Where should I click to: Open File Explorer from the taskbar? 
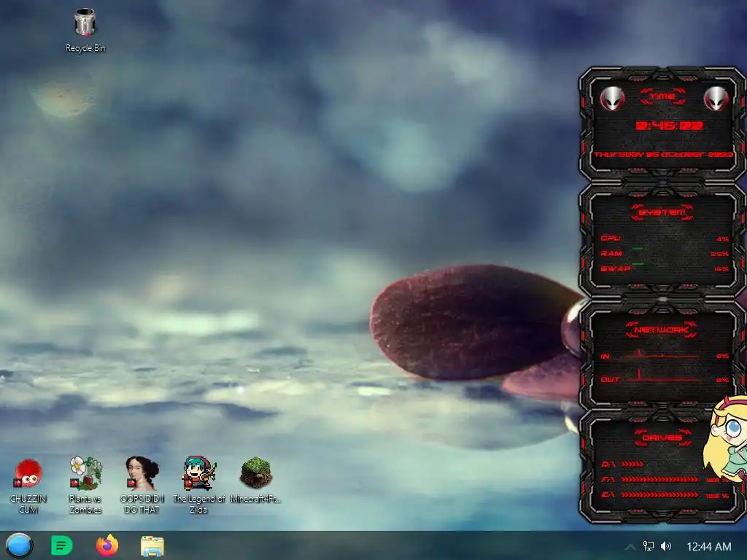(152, 545)
